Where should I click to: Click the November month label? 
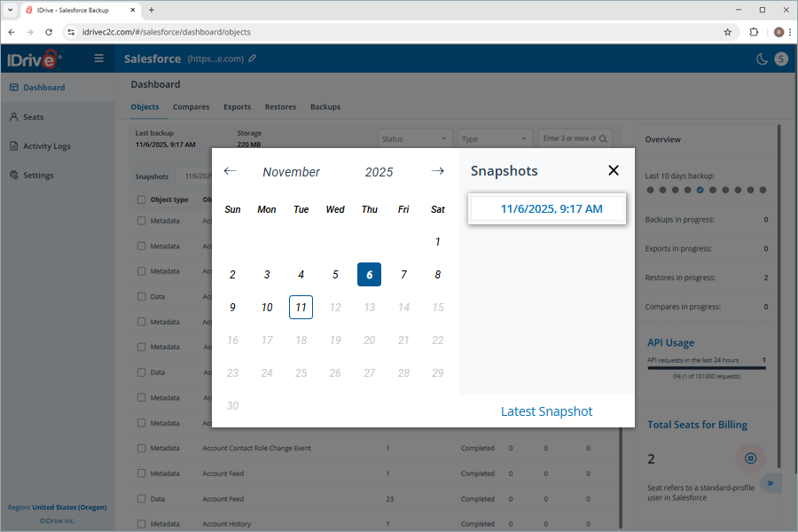point(291,172)
